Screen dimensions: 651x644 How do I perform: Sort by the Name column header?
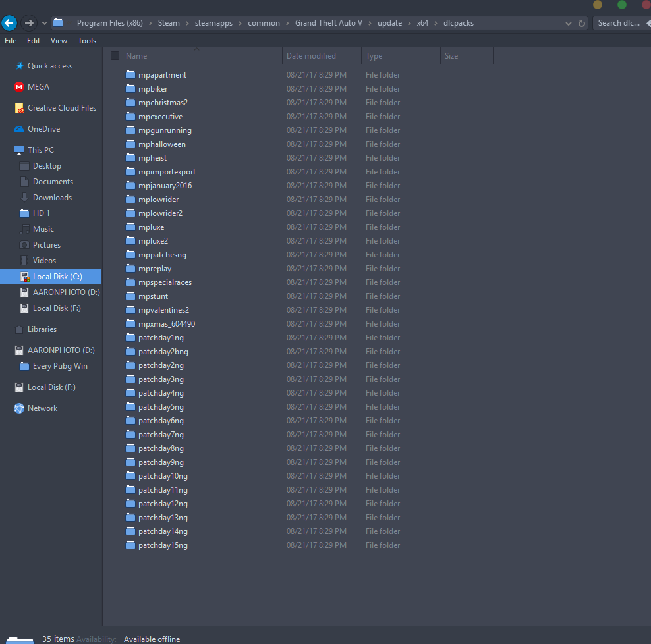(x=136, y=55)
